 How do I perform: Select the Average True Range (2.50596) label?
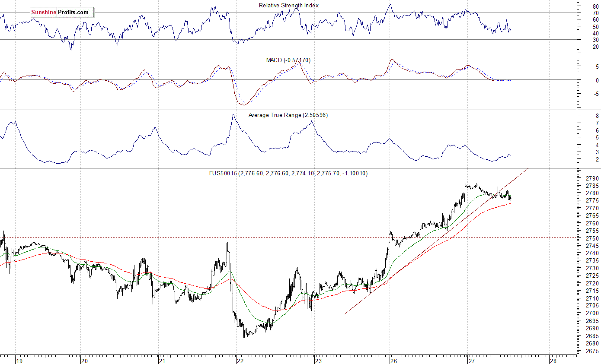pos(288,115)
